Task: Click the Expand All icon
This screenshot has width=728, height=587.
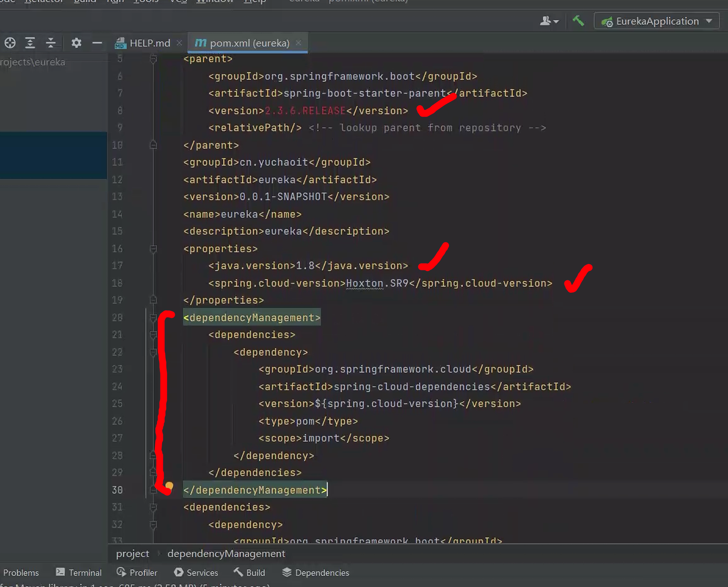Action: (30, 43)
